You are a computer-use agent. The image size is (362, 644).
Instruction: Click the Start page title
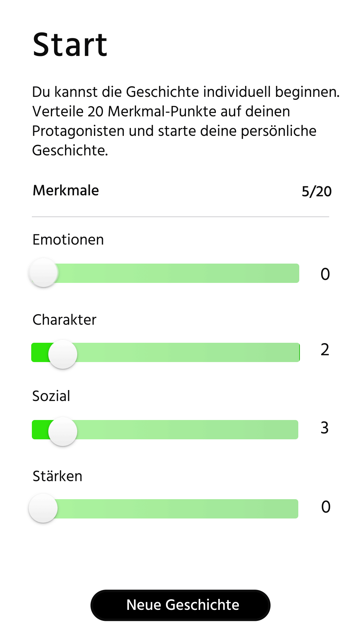point(70,45)
